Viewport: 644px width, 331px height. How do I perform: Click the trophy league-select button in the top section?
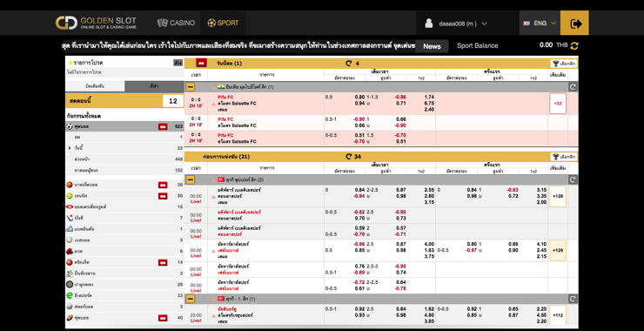(x=564, y=64)
